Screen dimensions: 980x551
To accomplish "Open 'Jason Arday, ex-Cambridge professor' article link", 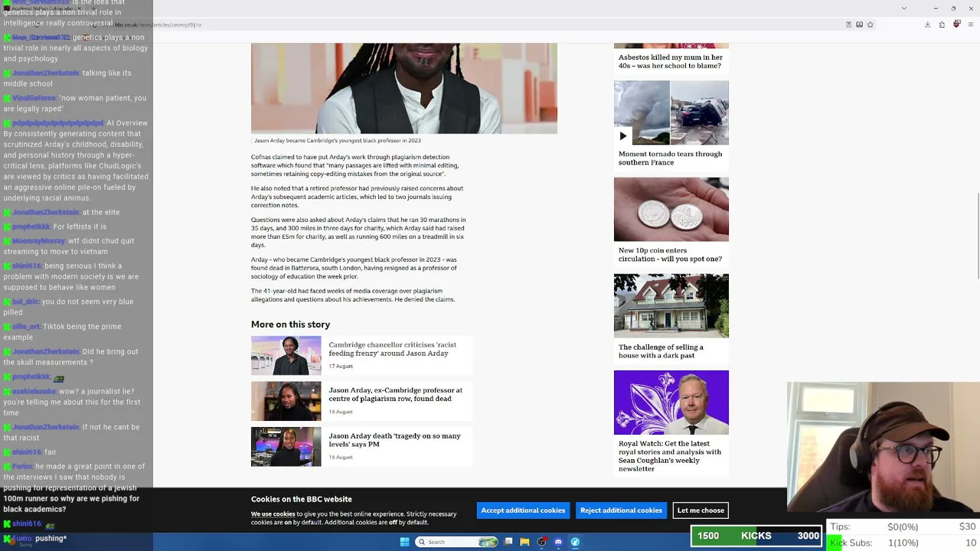I will coord(395,394).
